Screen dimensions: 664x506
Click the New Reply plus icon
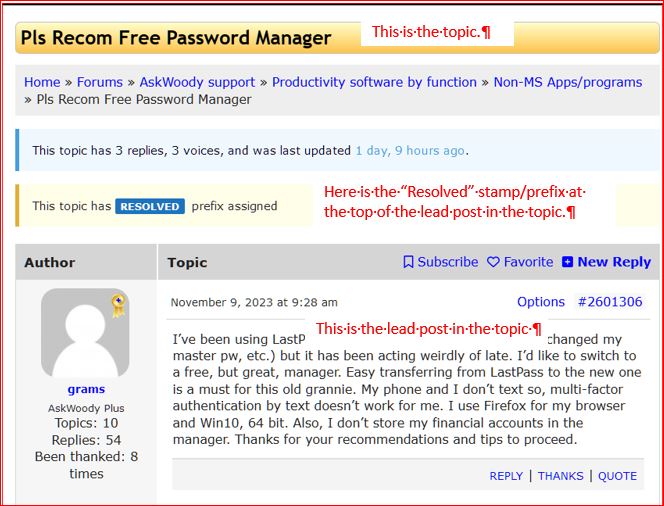568,262
